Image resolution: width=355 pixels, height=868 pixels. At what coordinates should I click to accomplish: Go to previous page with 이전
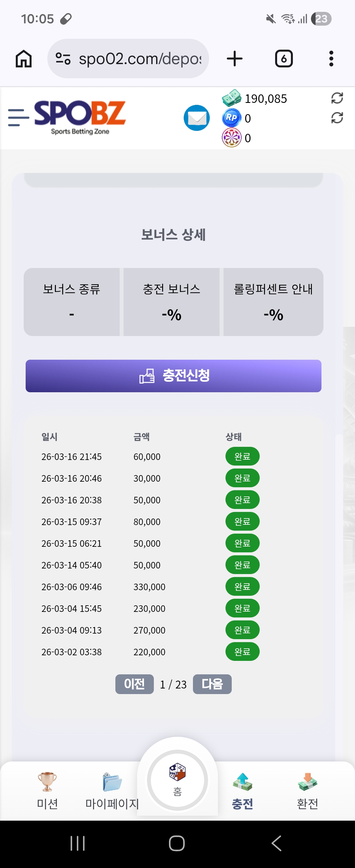coord(134,684)
